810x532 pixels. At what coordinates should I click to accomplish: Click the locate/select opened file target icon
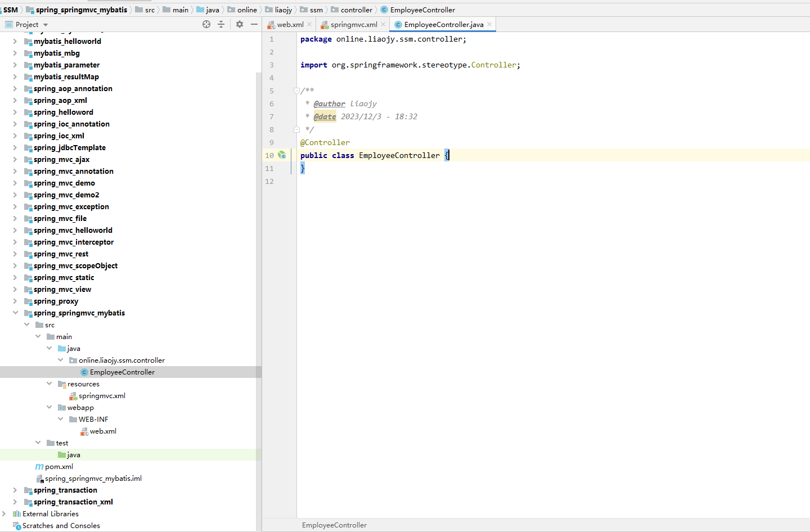tap(206, 24)
